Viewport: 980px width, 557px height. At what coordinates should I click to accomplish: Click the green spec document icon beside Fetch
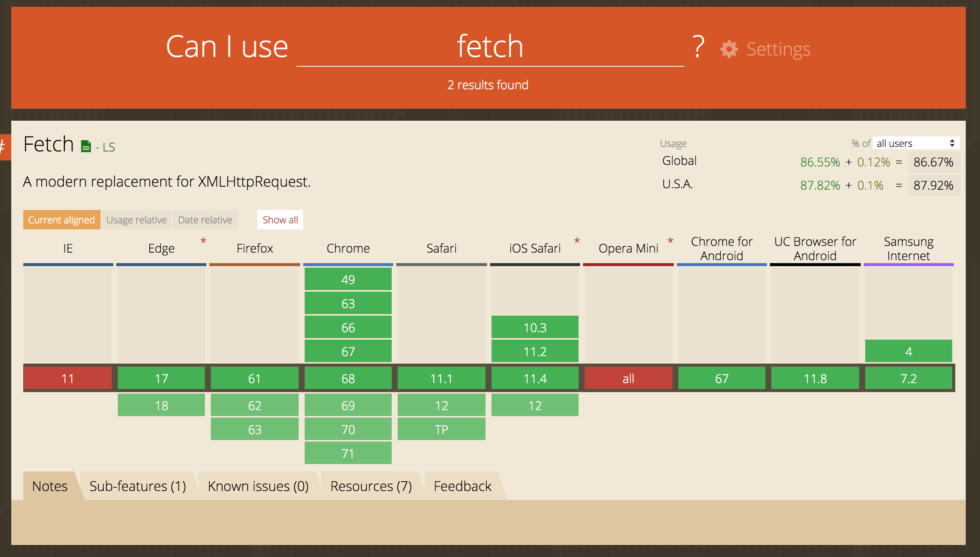pyautogui.click(x=86, y=146)
